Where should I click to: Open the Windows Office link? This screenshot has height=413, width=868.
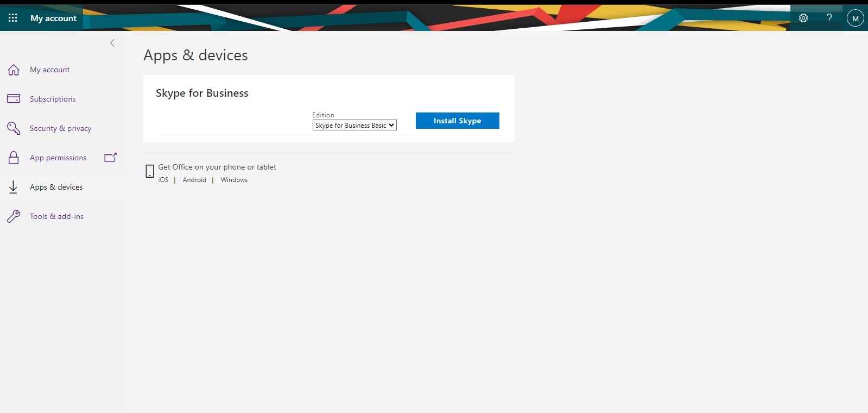pos(234,180)
